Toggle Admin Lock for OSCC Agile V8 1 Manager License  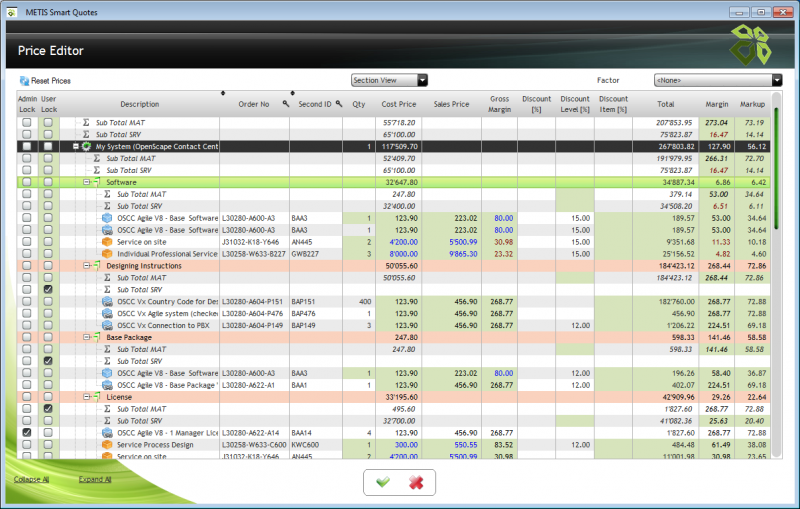(x=27, y=432)
